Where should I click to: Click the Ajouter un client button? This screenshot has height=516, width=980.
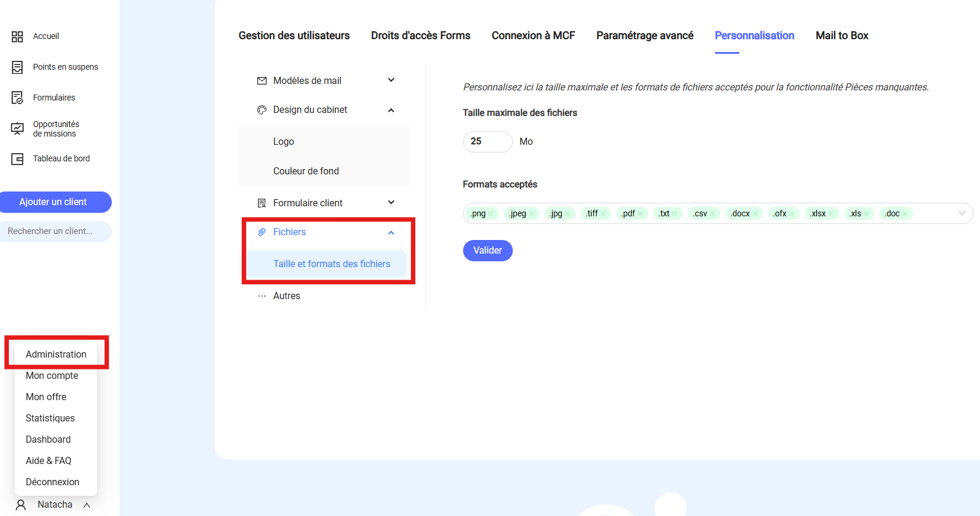53,202
